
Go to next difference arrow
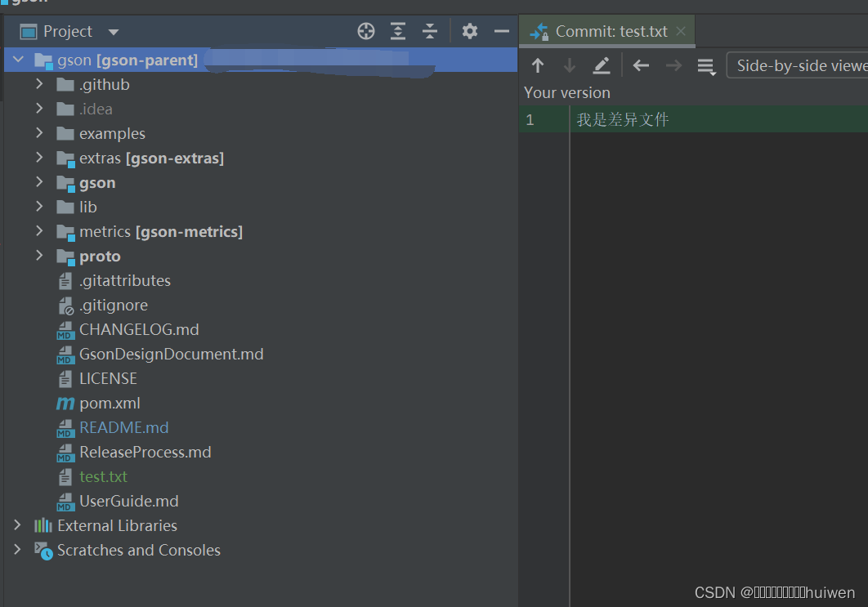(569, 66)
